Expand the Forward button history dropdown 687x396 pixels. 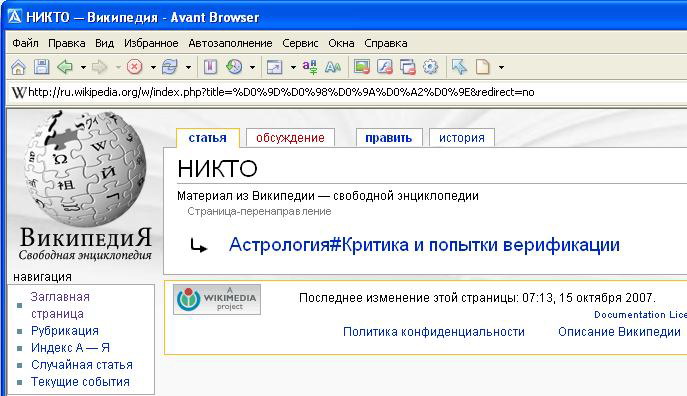(118, 67)
